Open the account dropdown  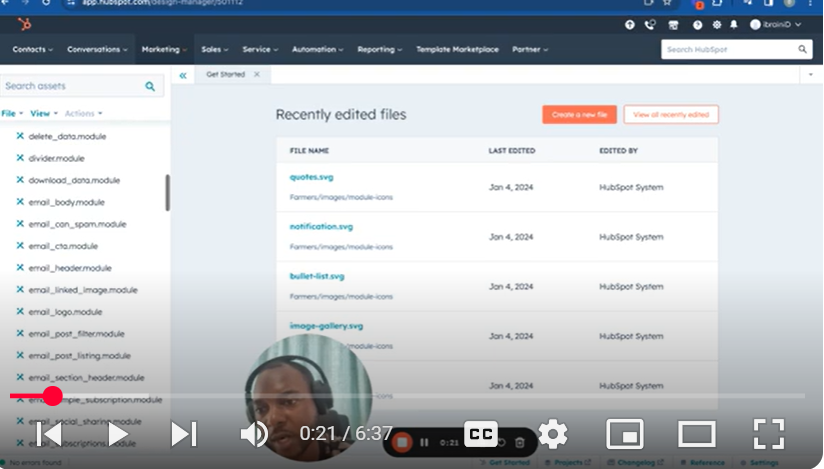point(776,25)
